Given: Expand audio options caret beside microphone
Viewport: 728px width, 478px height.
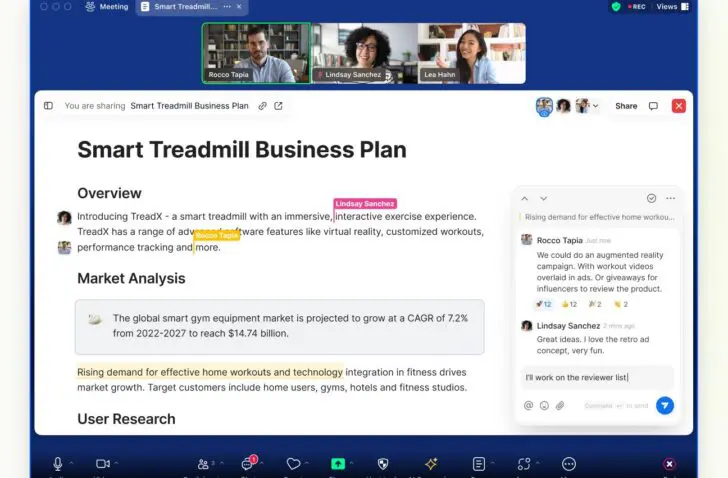Looking at the screenshot, I should pos(71,462).
